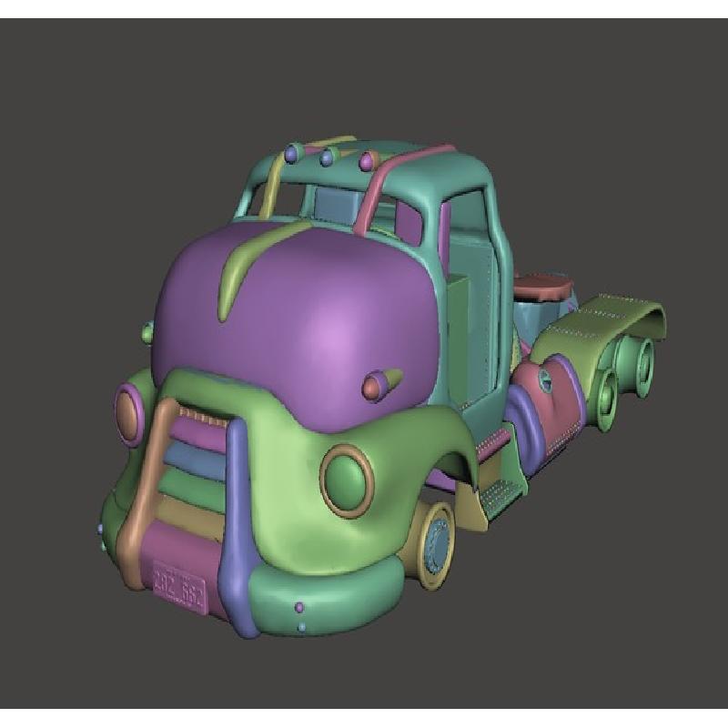Viewport: 728px width, 728px height.
Task: Select the embossed license plate on the bumper
Action: point(179,587)
